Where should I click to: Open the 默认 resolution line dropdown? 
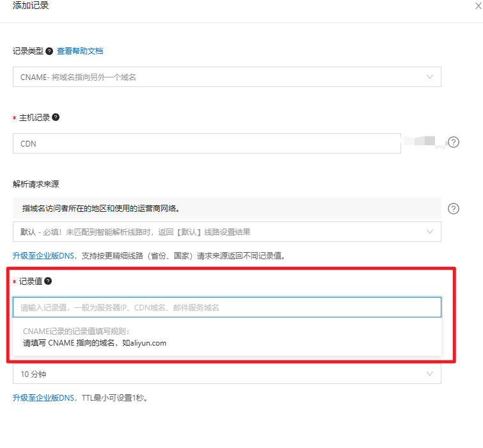point(218,231)
